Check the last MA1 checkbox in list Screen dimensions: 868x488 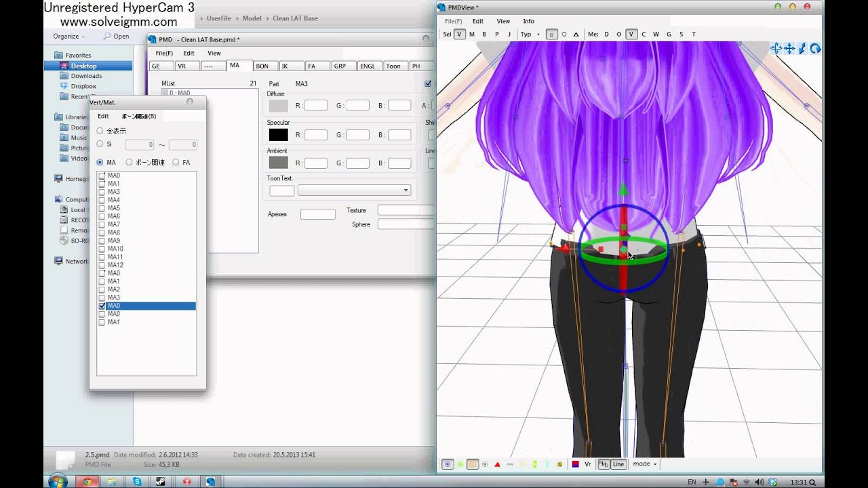(x=102, y=322)
